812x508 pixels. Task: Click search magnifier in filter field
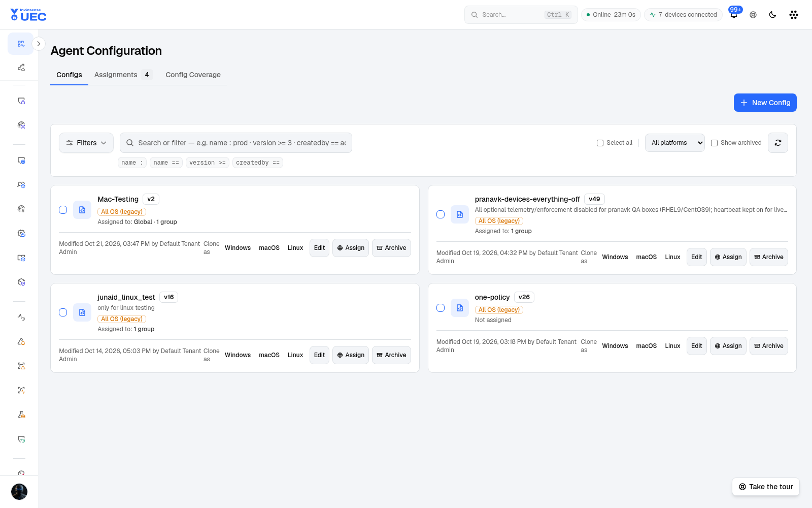tap(130, 143)
